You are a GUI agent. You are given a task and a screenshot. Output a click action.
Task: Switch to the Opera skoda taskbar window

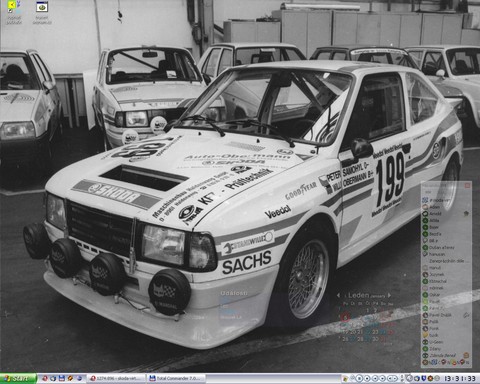(117, 378)
